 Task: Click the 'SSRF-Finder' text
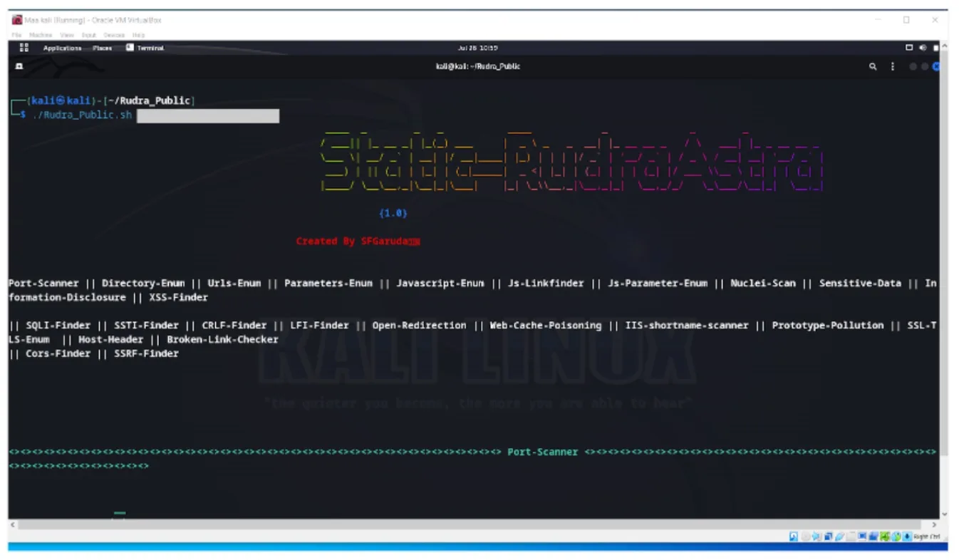click(146, 353)
